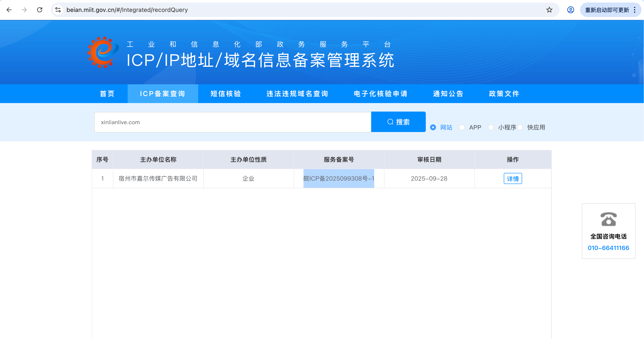Open 详情 for the first record

(x=513, y=179)
